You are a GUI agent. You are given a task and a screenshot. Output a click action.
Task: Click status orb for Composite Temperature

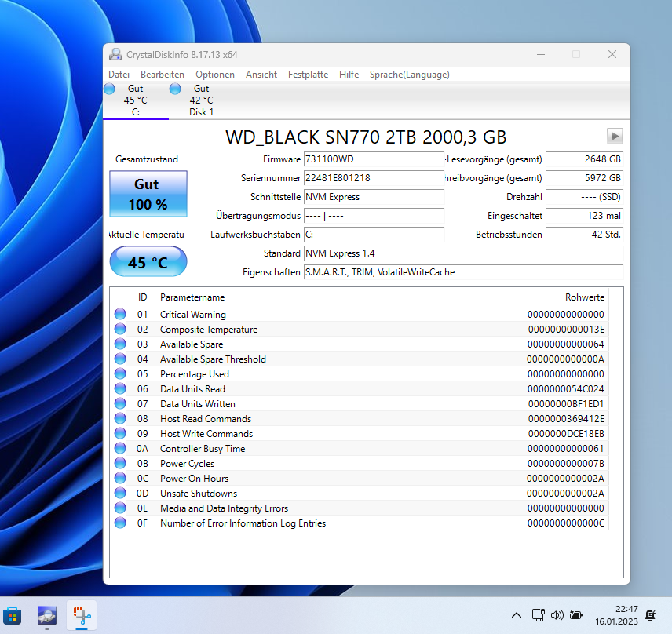120,329
